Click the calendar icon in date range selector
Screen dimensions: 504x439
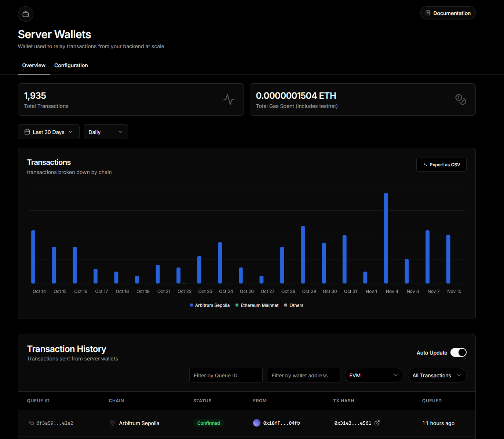click(x=27, y=132)
